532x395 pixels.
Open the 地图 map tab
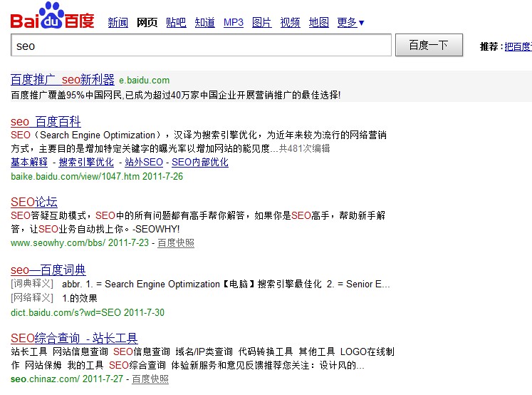(318, 23)
